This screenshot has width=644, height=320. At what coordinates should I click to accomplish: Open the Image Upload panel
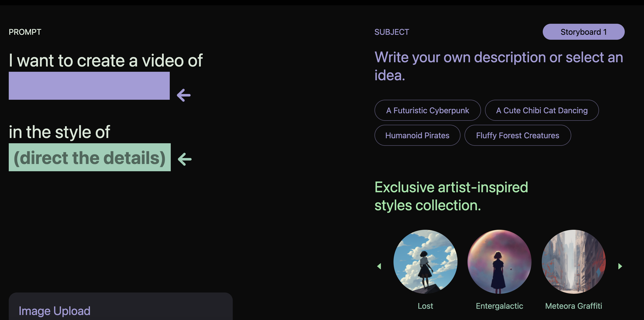[54, 310]
